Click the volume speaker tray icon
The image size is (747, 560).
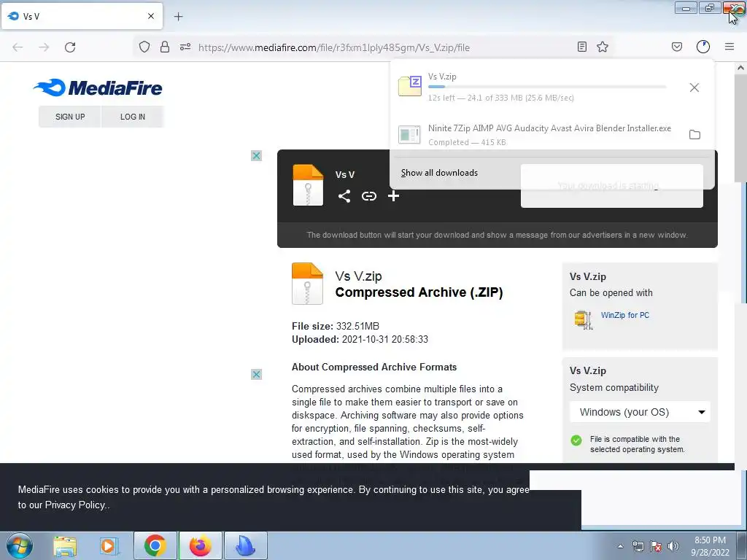click(673, 546)
